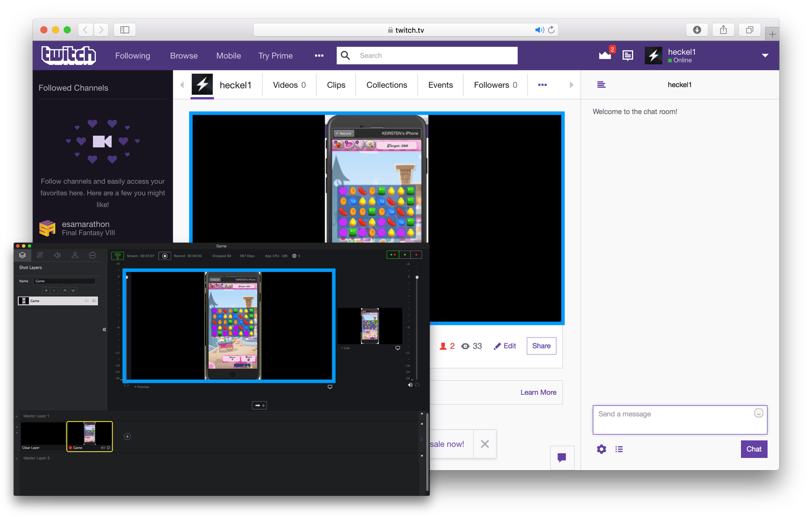812x517 pixels.
Task: Click the green streaming wifi status icon
Action: pos(118,255)
